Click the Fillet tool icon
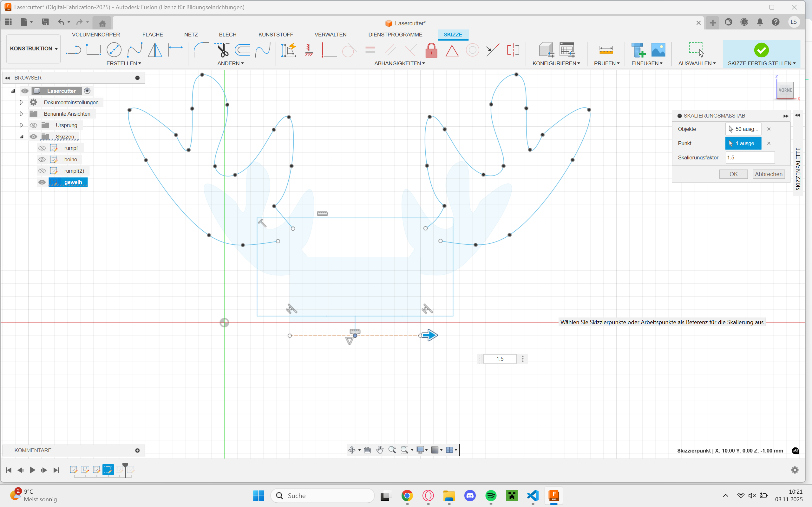The image size is (812, 507). coord(201,50)
